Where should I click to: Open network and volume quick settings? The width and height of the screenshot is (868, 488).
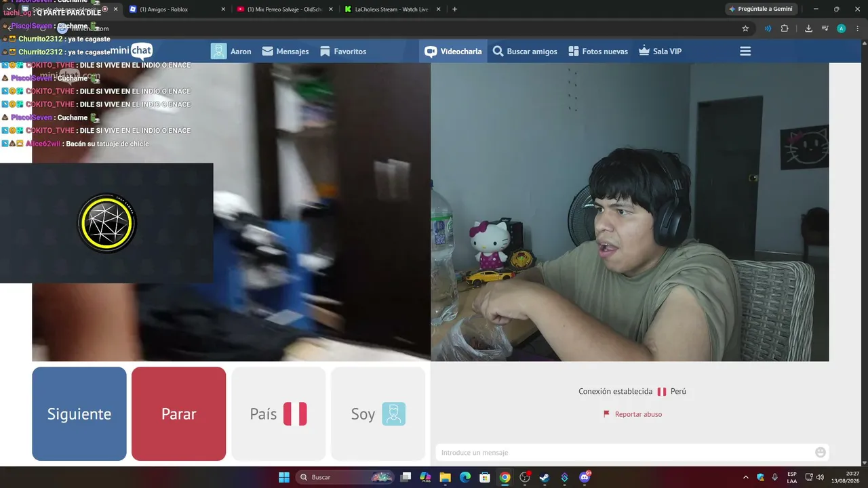point(814,477)
